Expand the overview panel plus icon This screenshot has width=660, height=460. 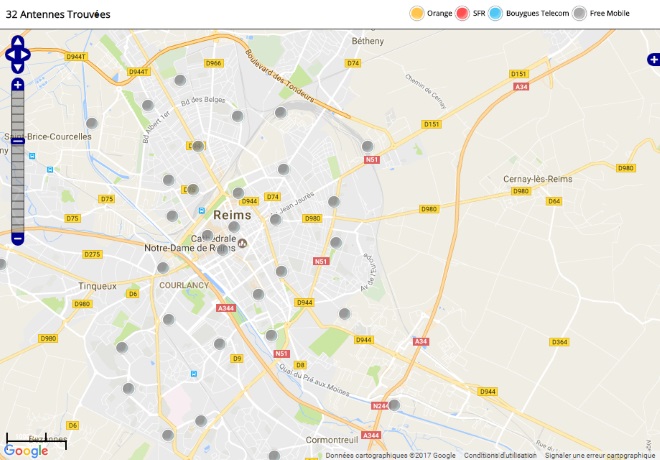point(654,60)
